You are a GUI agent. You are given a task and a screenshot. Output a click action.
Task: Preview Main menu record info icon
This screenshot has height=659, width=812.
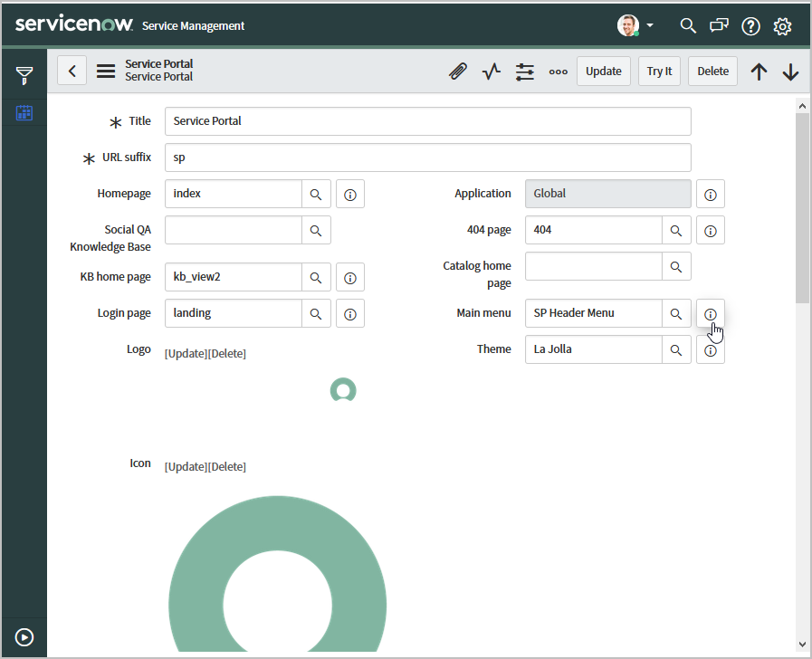pyautogui.click(x=711, y=314)
